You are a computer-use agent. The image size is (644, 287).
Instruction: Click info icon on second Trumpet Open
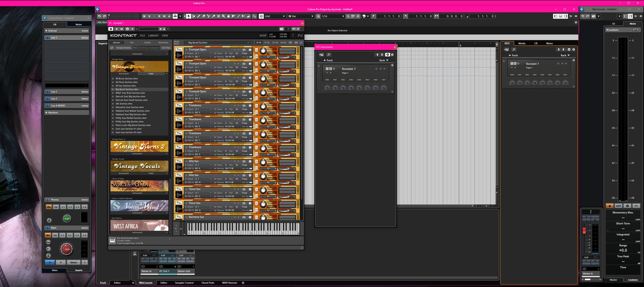(250, 63)
